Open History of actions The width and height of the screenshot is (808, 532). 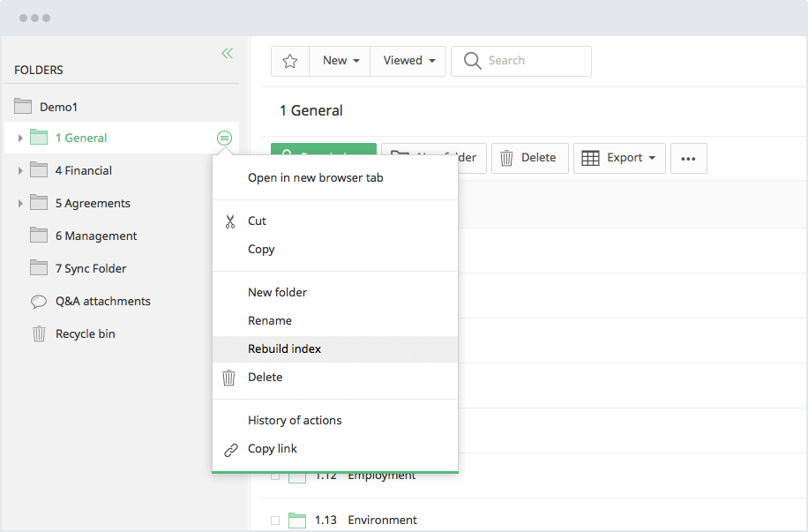(x=295, y=420)
